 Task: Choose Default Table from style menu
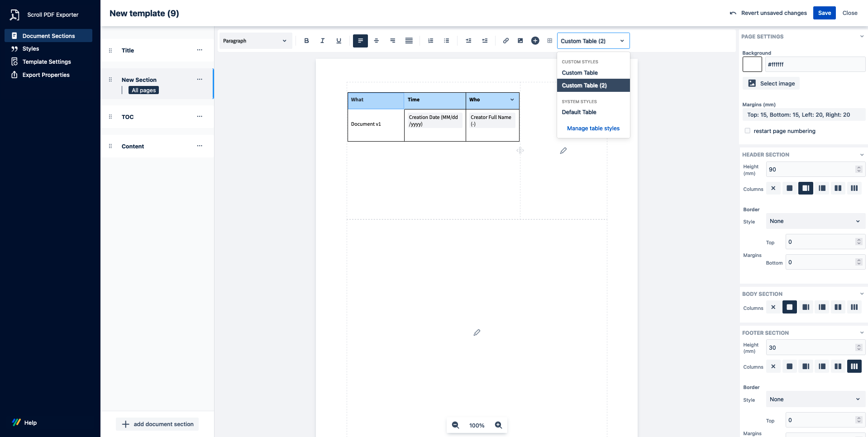[579, 112]
